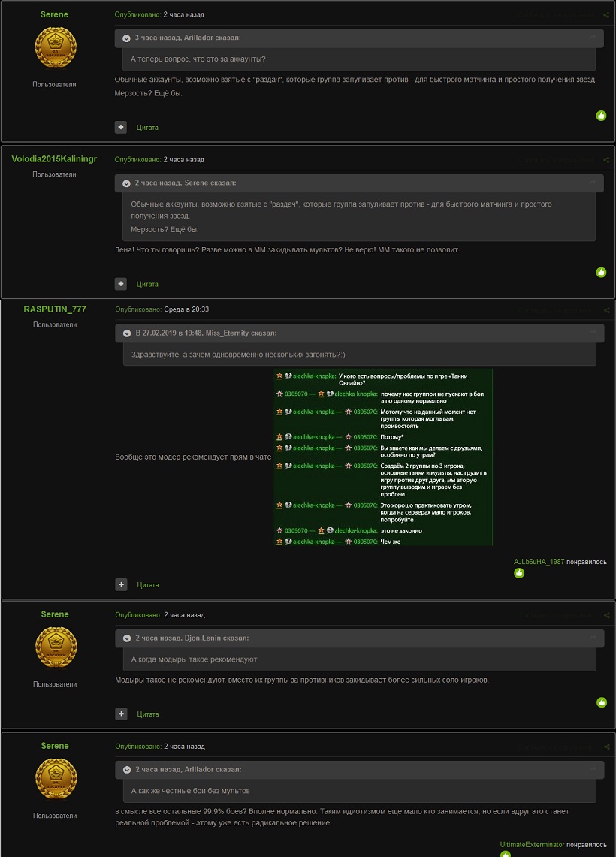Enlarge the embedded chat screenshot image
Image resolution: width=616 pixels, height=857 pixels.
pos(383,457)
